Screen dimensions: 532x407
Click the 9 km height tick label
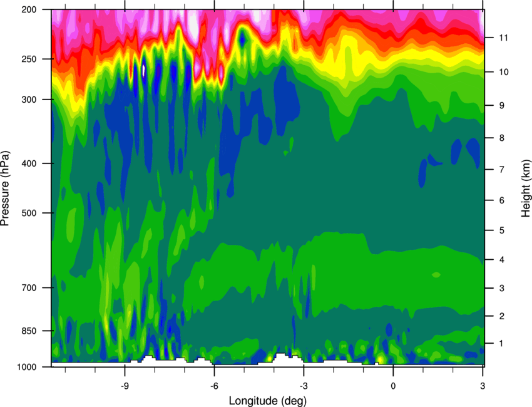point(501,105)
